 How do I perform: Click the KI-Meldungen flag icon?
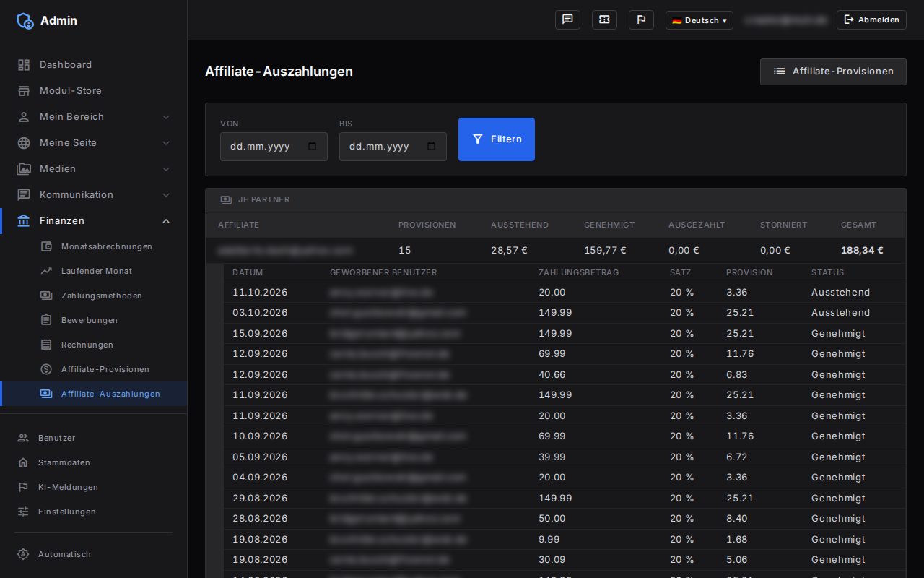coord(23,487)
